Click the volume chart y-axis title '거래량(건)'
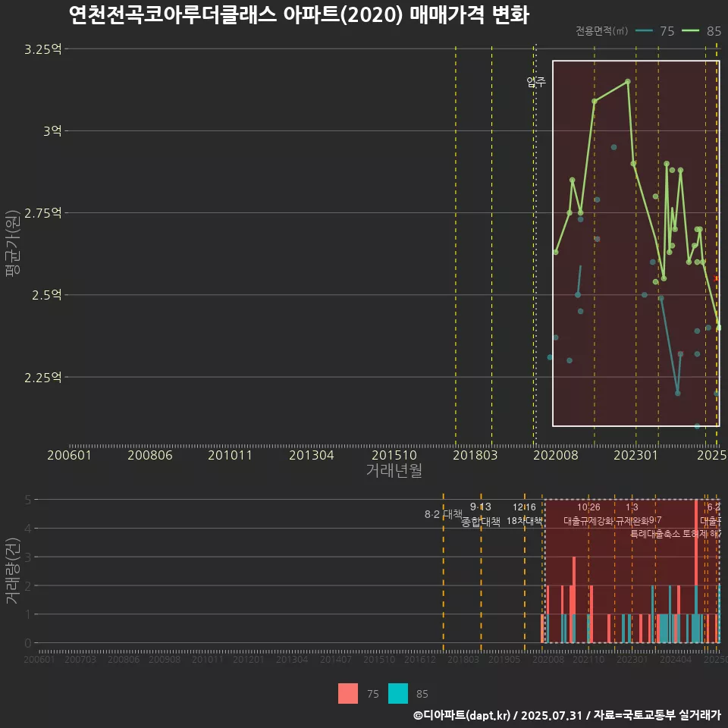 [13, 570]
